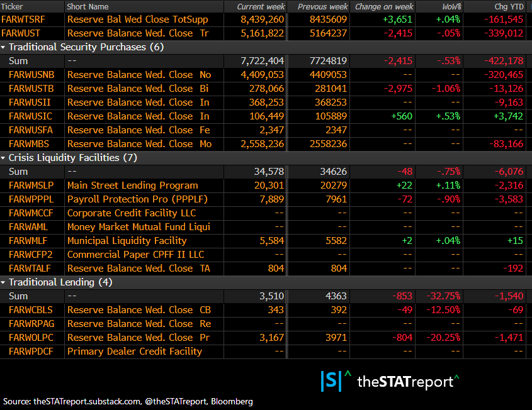The width and height of the screenshot is (532, 410).
Task: Click current week value 4,409,053
Action: (263, 75)
